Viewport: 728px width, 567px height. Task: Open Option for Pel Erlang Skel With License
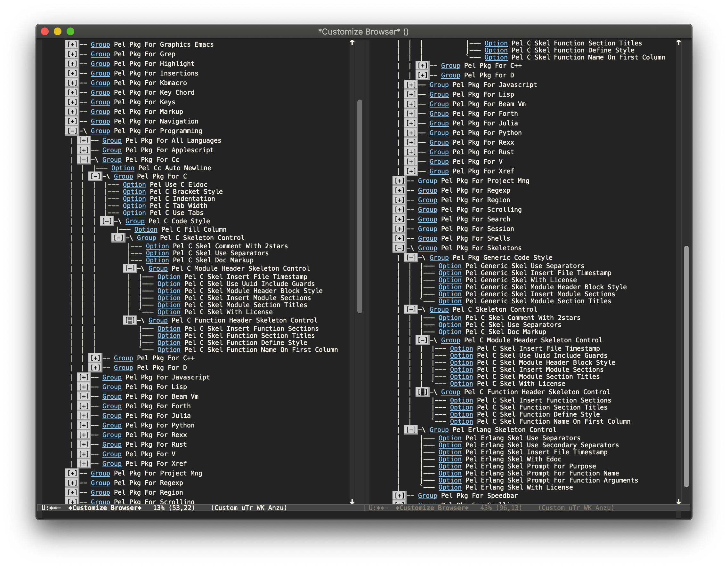coord(450,487)
